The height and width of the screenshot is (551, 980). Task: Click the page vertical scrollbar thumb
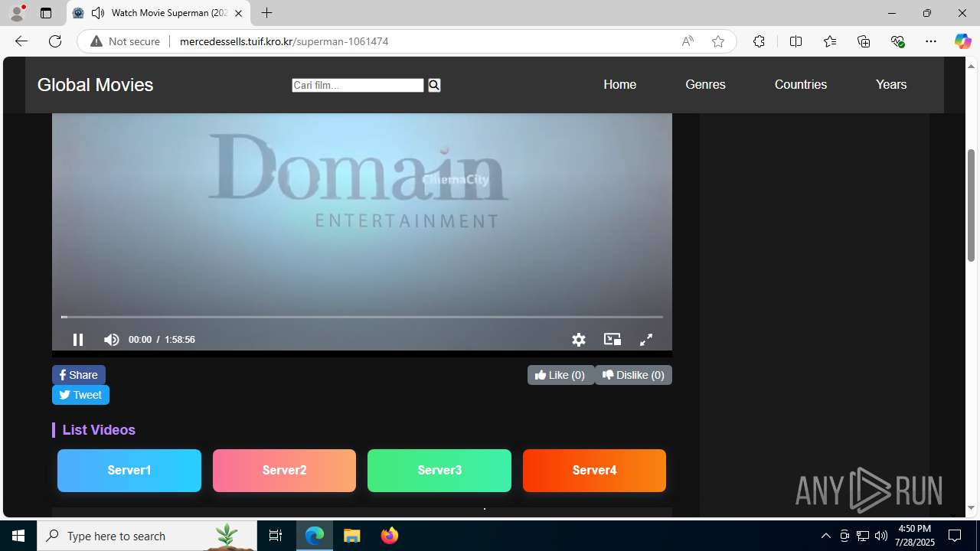click(x=972, y=205)
